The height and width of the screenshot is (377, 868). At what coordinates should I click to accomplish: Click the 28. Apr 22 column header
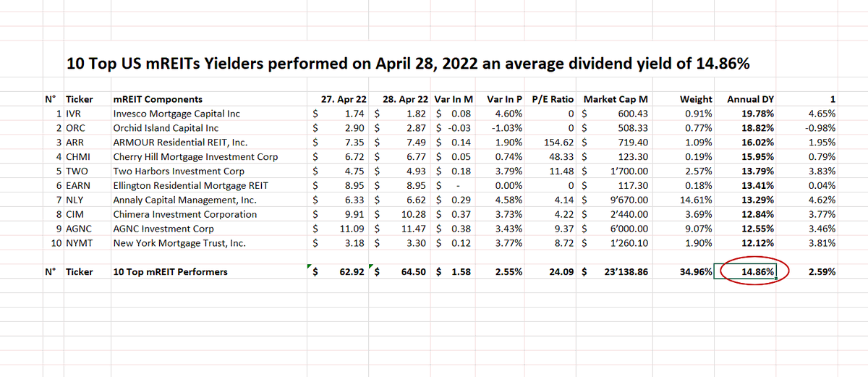405,99
